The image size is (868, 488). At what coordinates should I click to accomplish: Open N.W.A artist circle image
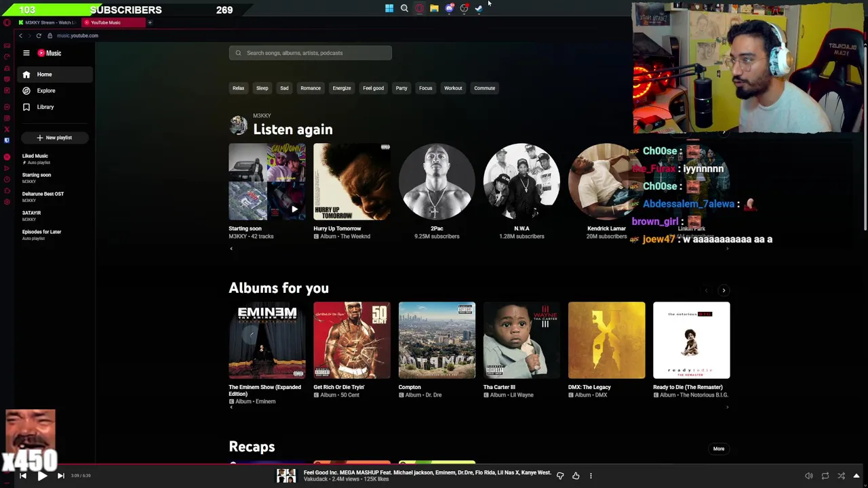point(521,182)
